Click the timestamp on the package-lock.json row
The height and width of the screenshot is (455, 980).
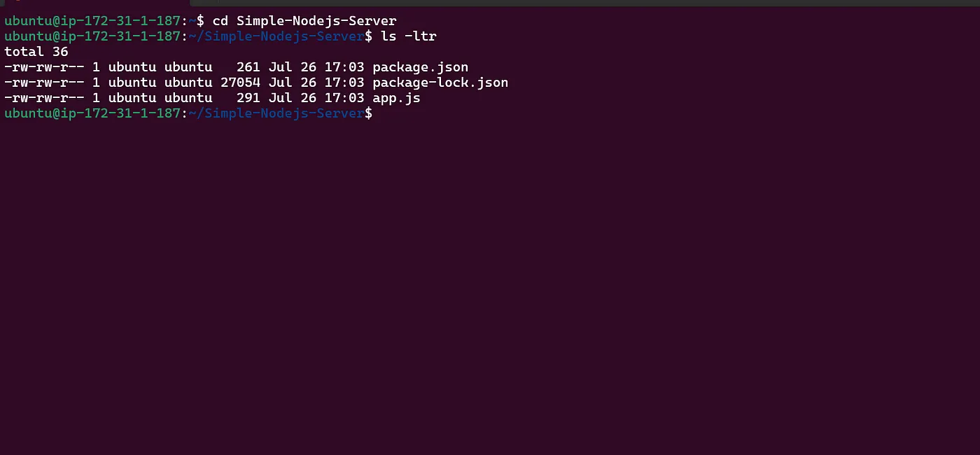click(x=316, y=83)
